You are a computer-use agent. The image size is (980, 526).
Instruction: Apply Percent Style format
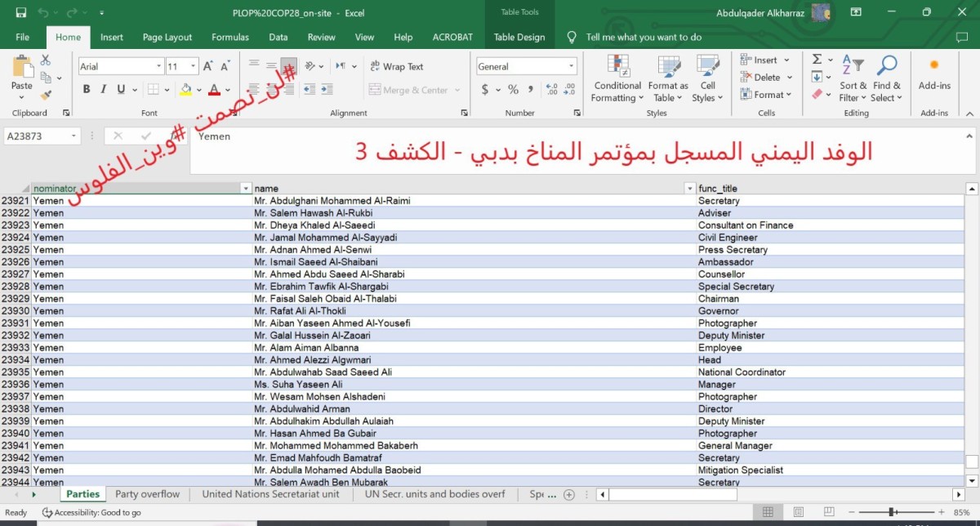513,90
